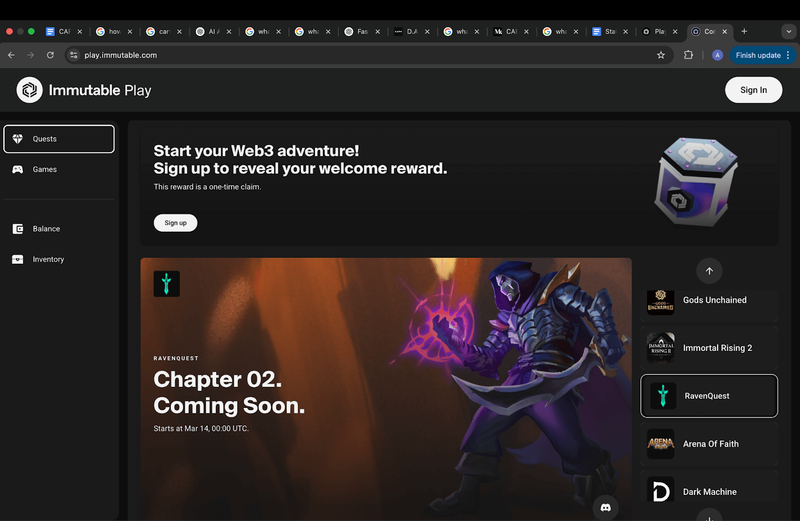Open the Quests sidebar item

click(x=59, y=139)
